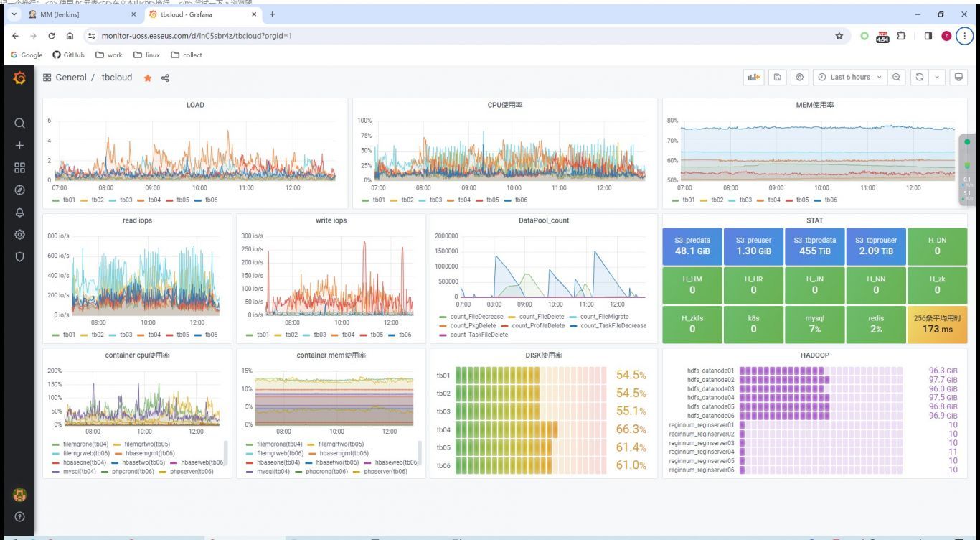Open the LOAD panel title menu
Screen dimensions: 980x540
click(x=195, y=105)
